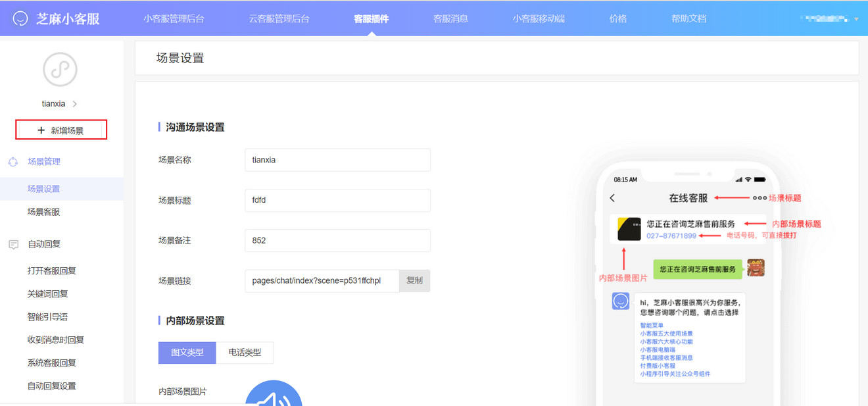
Task: Click the plus icon in 新增场景
Action: (41, 130)
